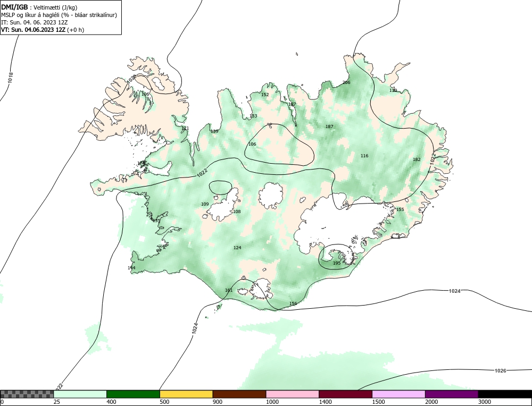The image size is (532, 406).
Task: Click the 195 value in the southeast
Action: [337, 263]
